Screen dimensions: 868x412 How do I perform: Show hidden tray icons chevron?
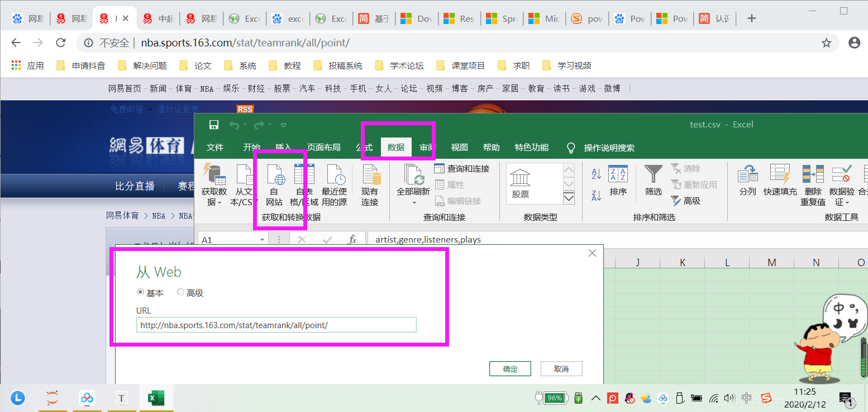pyautogui.click(x=595, y=398)
